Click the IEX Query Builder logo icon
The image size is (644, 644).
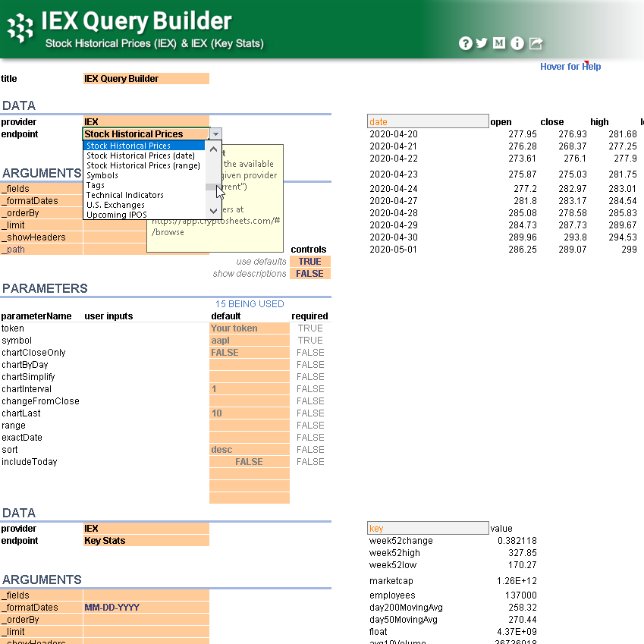click(20, 29)
